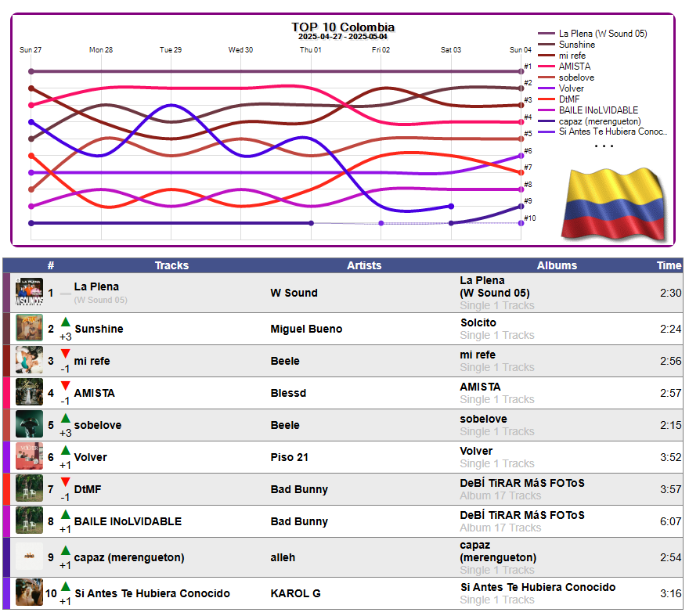Click Thu 01 date label on chart
Viewport: 689px width, 616px height.
311,49
